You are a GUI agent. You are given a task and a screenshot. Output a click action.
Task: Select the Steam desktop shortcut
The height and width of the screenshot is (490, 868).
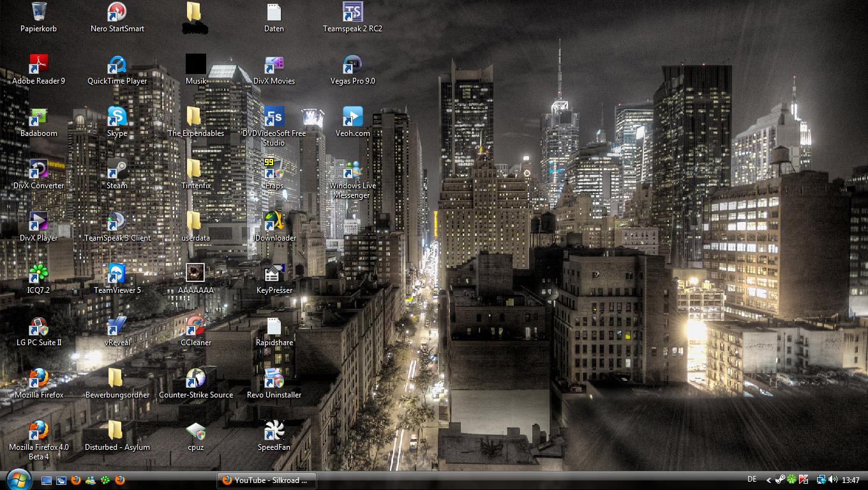(x=117, y=169)
